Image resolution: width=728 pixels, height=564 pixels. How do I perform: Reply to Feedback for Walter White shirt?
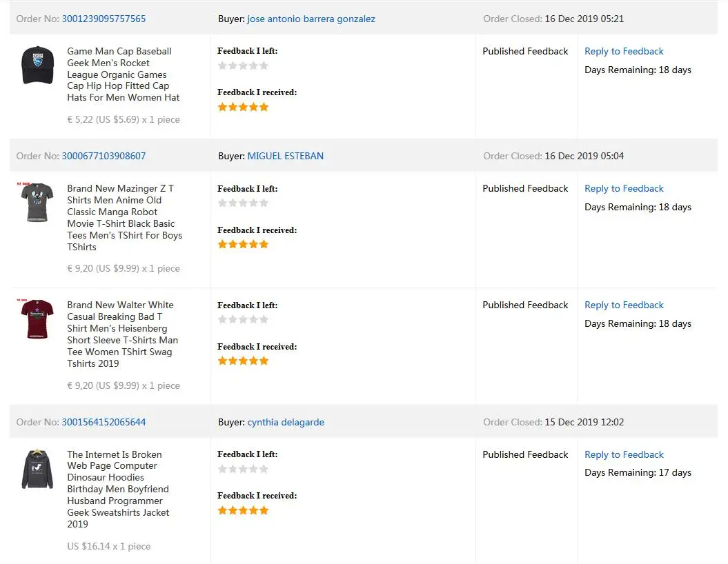pos(624,305)
